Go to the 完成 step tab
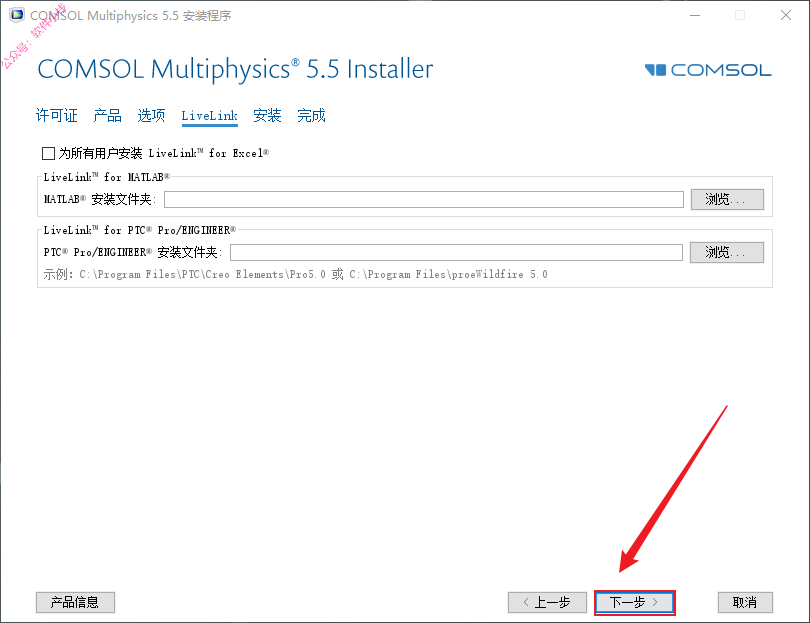The width and height of the screenshot is (810, 623). tap(311, 115)
